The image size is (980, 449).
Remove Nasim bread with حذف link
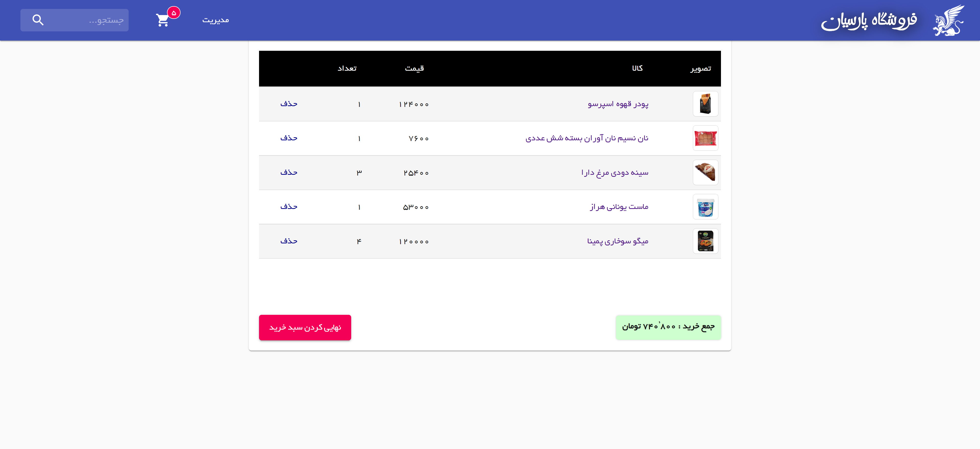[289, 138]
